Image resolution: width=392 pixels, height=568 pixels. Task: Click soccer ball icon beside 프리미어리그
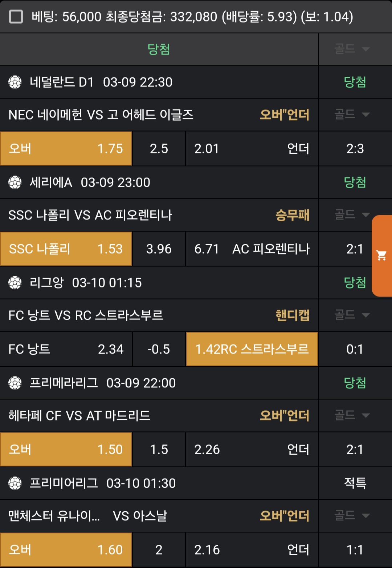[15, 483]
